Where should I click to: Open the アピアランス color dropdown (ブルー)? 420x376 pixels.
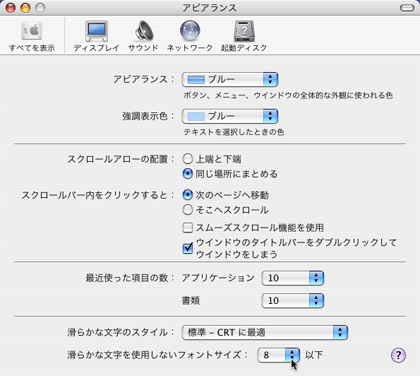[230, 79]
